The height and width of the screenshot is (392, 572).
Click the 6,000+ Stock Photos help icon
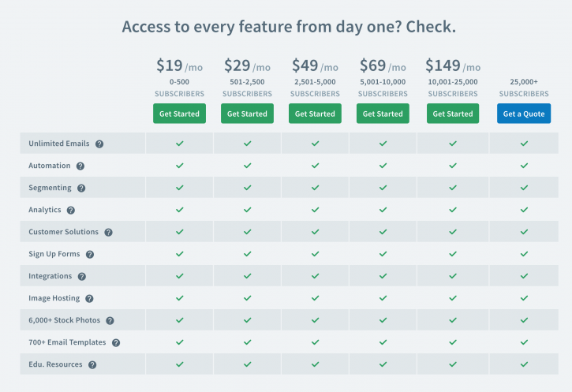click(x=110, y=321)
